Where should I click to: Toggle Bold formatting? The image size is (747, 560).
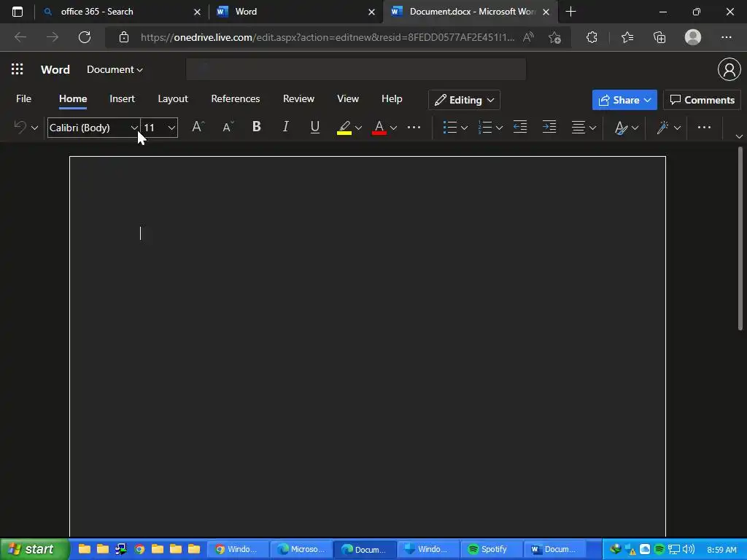256,127
